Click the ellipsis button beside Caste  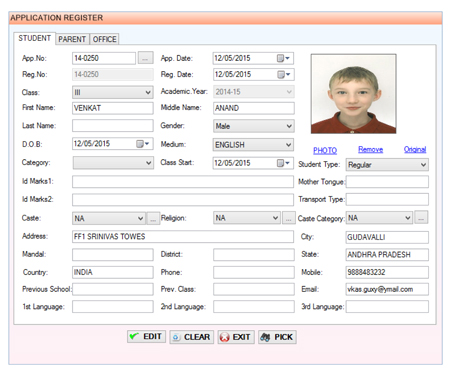pyautogui.click(x=153, y=219)
